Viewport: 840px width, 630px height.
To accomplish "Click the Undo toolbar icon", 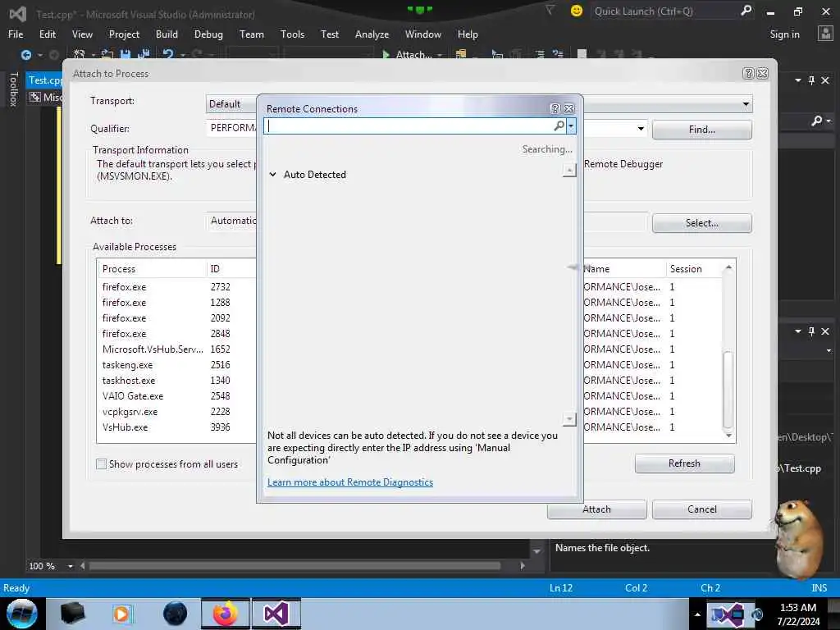I will point(168,55).
